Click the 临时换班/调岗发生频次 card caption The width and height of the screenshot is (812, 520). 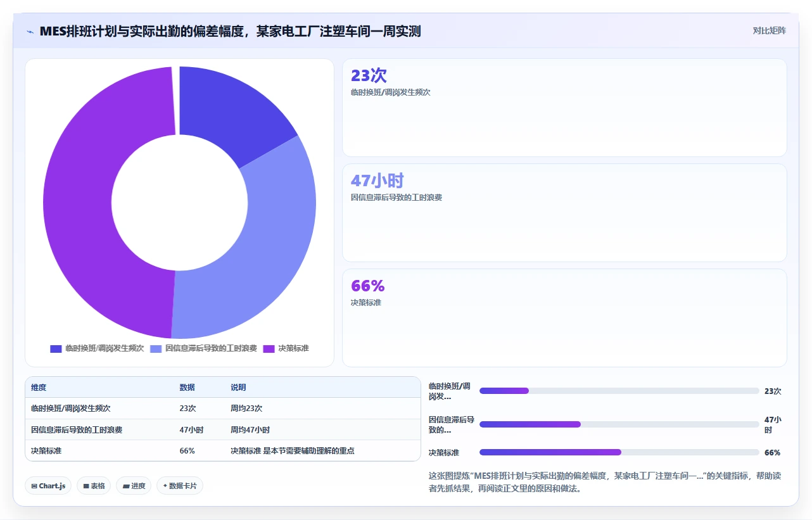click(391, 92)
